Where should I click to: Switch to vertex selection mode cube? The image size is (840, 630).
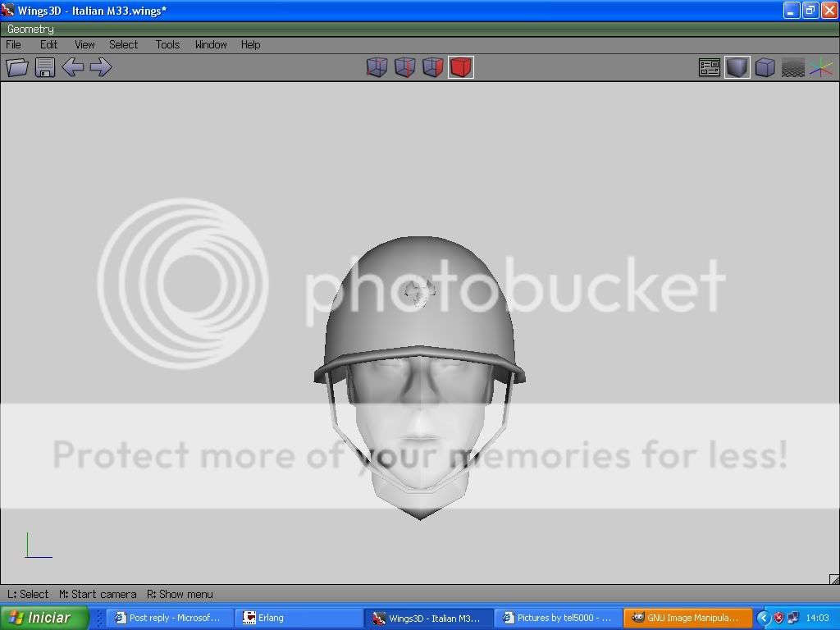tap(377, 67)
